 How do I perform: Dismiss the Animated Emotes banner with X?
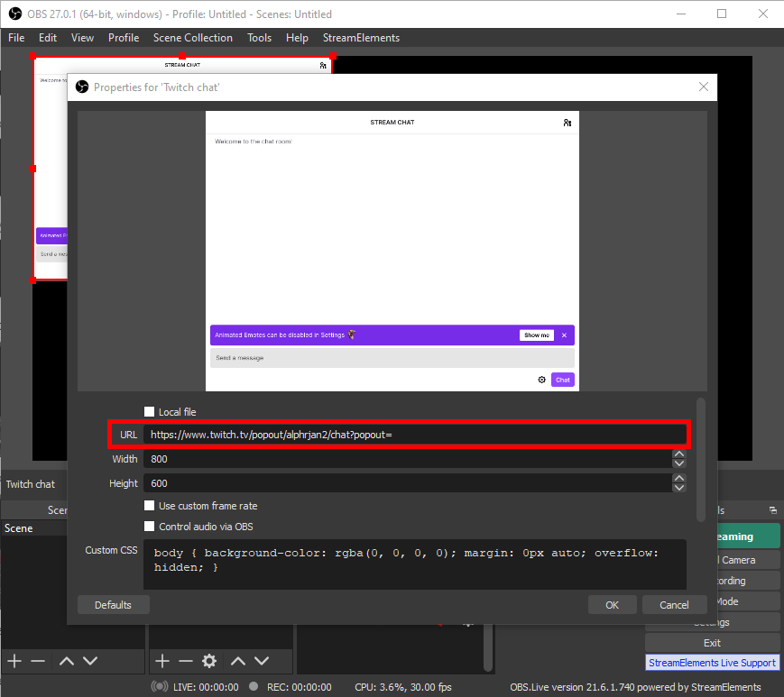coord(564,335)
